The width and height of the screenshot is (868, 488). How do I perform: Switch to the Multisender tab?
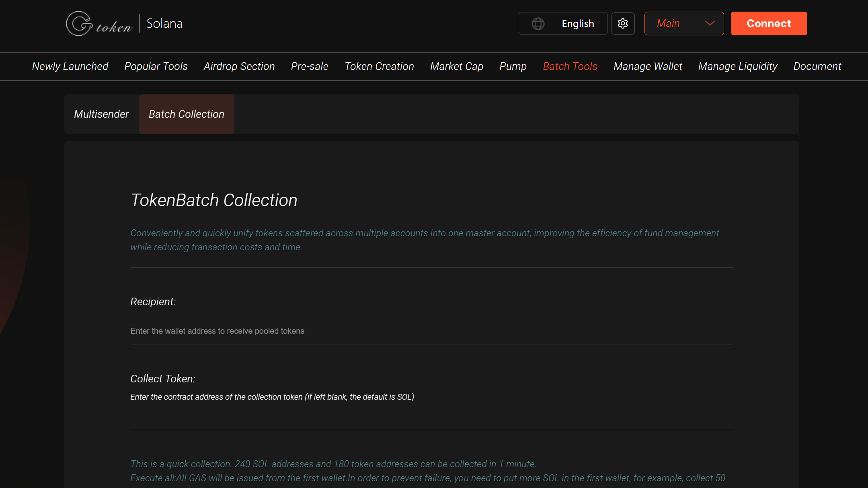pos(101,114)
